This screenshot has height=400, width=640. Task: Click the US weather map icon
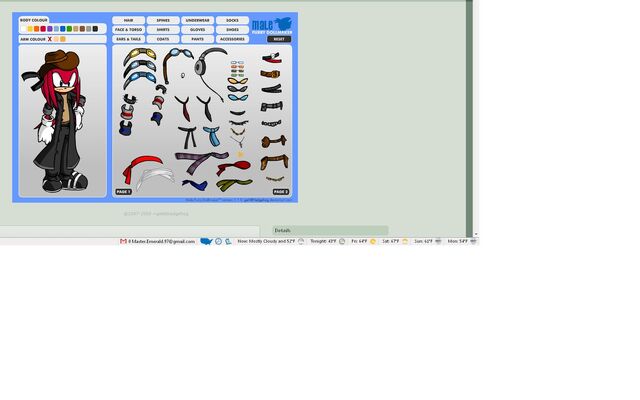tap(206, 241)
